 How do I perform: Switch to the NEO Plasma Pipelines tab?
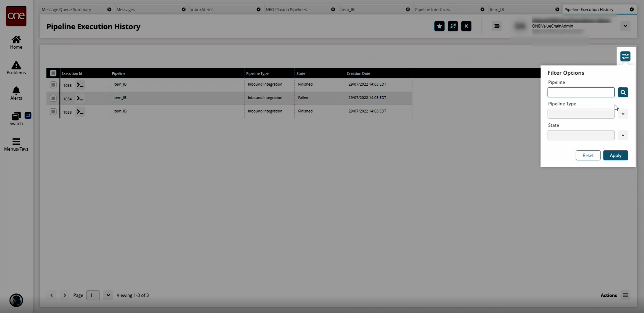tap(286, 10)
